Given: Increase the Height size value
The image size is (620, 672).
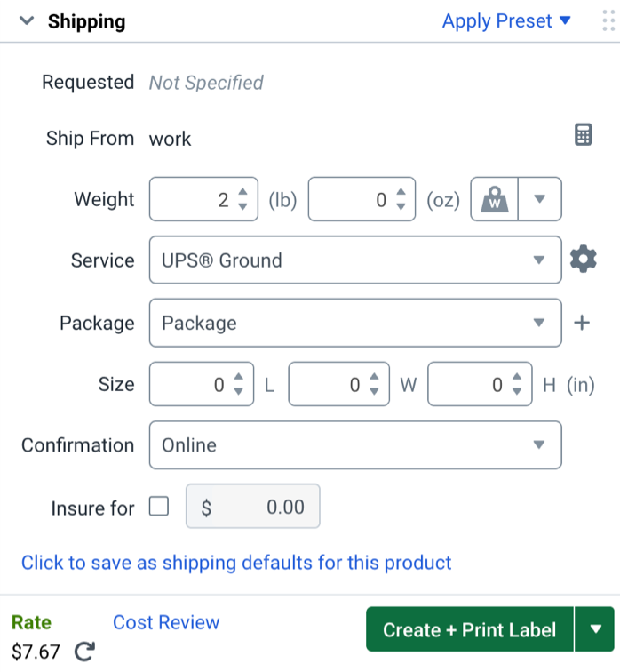Looking at the screenshot, I should coord(517,376).
